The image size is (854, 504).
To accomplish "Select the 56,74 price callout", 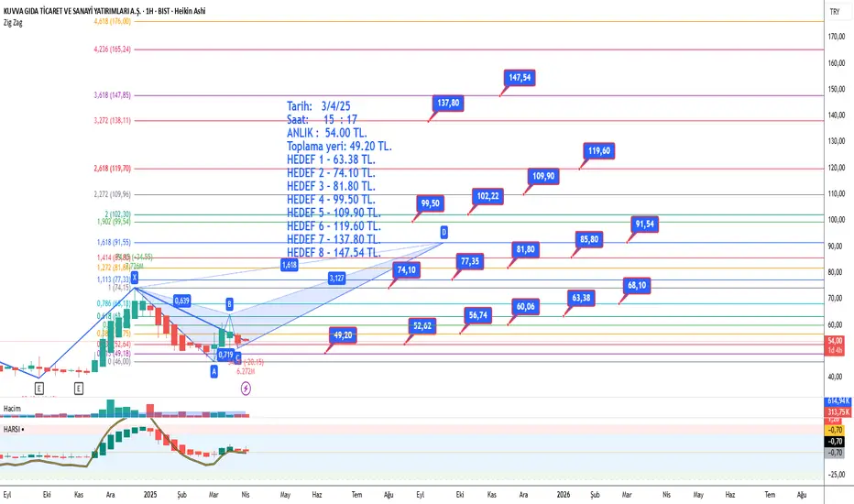I will tap(477, 315).
